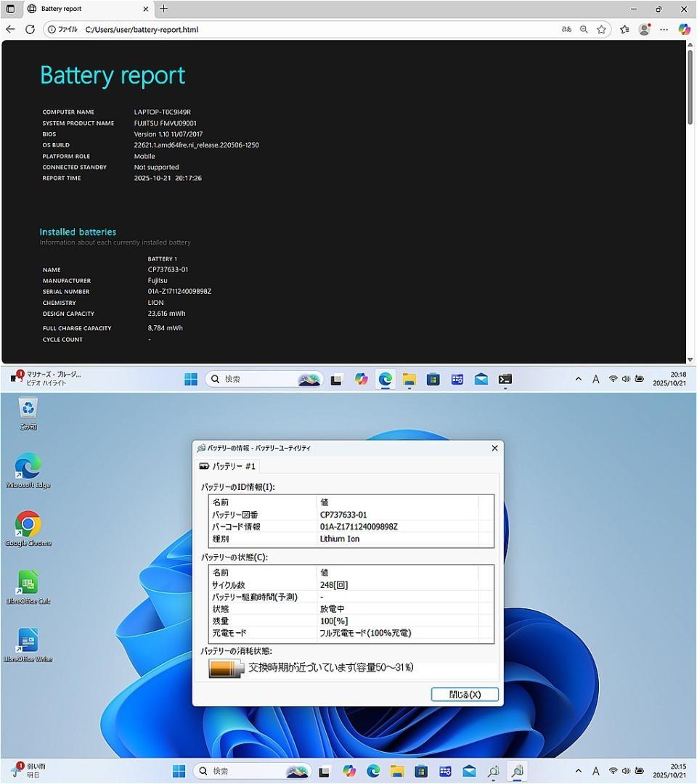Open the Edge settings menu (...)

pyautogui.click(x=663, y=29)
